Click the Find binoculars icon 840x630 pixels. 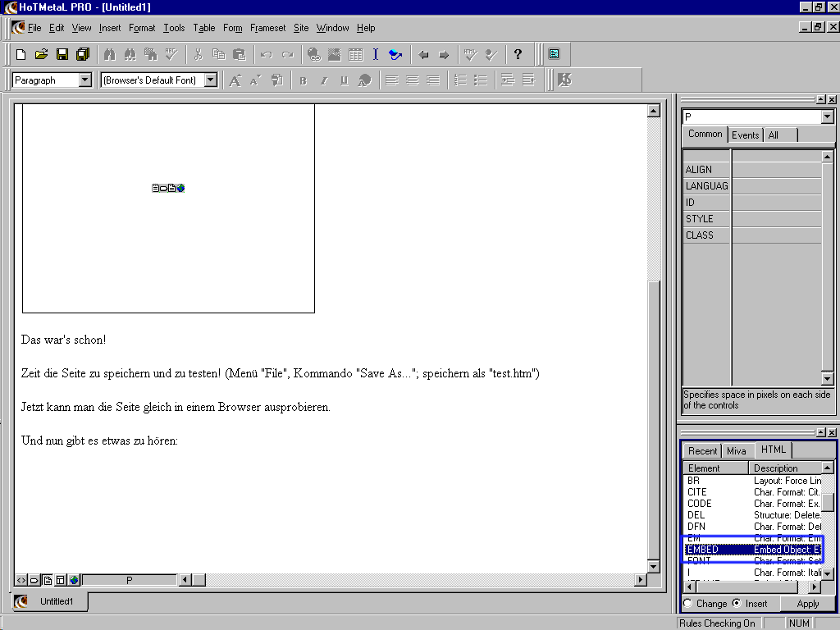pyautogui.click(x=109, y=55)
